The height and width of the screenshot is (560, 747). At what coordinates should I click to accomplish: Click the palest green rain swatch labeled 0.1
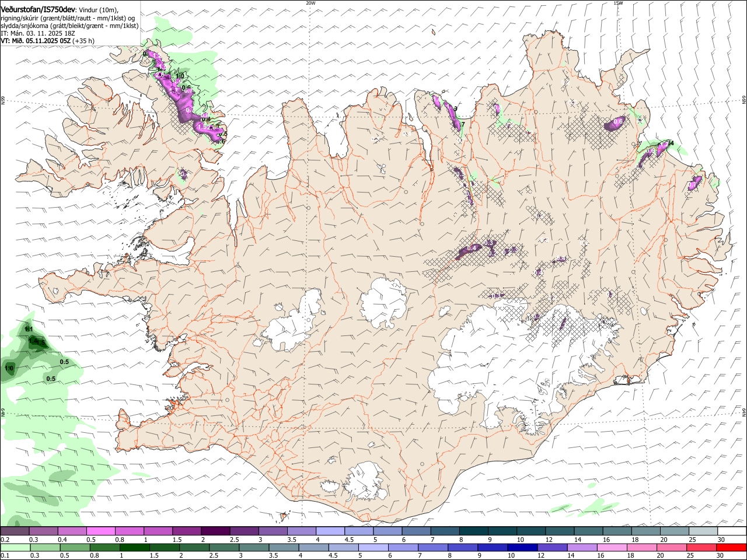[x=15, y=548]
